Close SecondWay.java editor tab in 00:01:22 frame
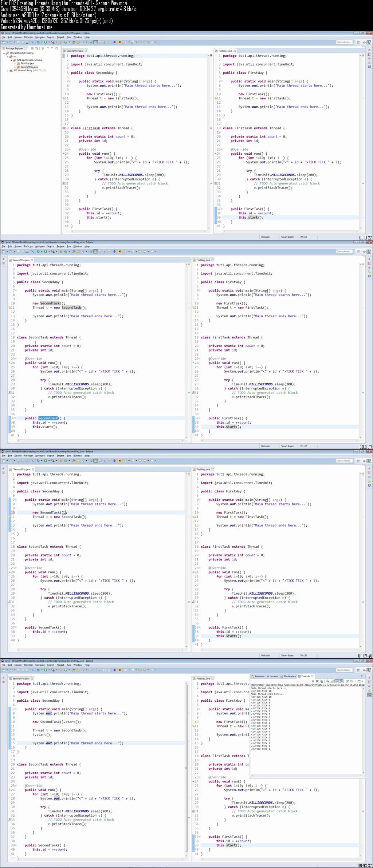Screen dimensions: 373x868 tap(86, 51)
